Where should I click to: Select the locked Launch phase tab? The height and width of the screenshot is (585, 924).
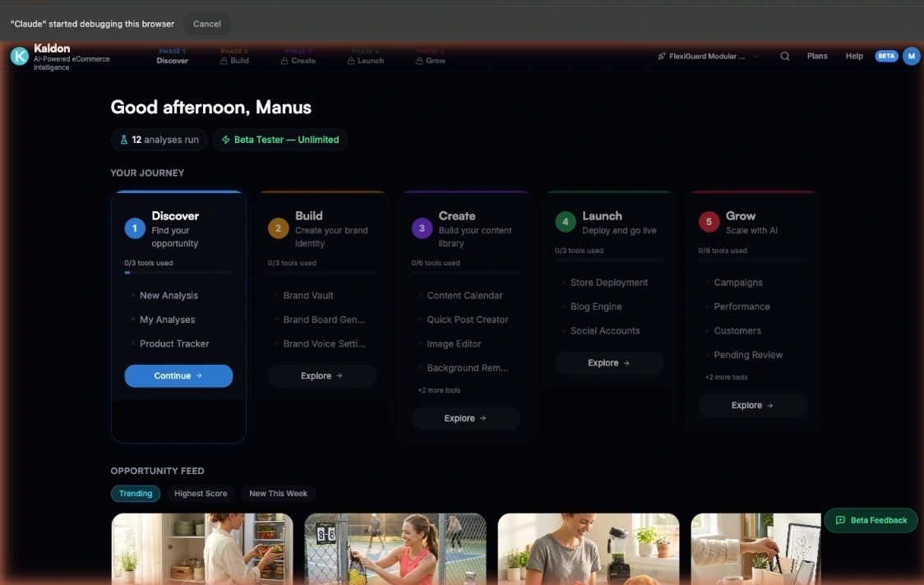(x=365, y=57)
